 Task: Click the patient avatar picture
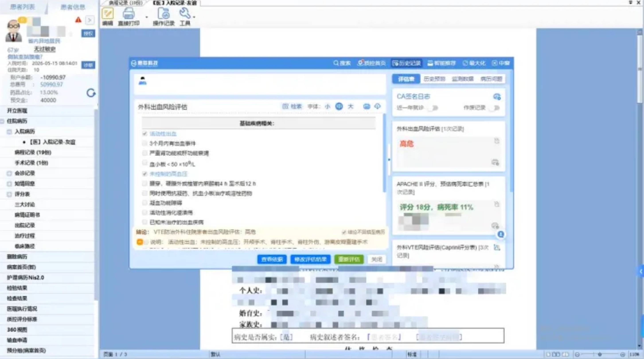click(14, 31)
